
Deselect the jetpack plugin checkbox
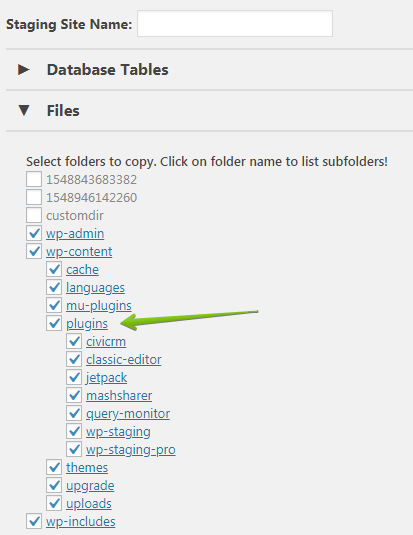pos(74,377)
